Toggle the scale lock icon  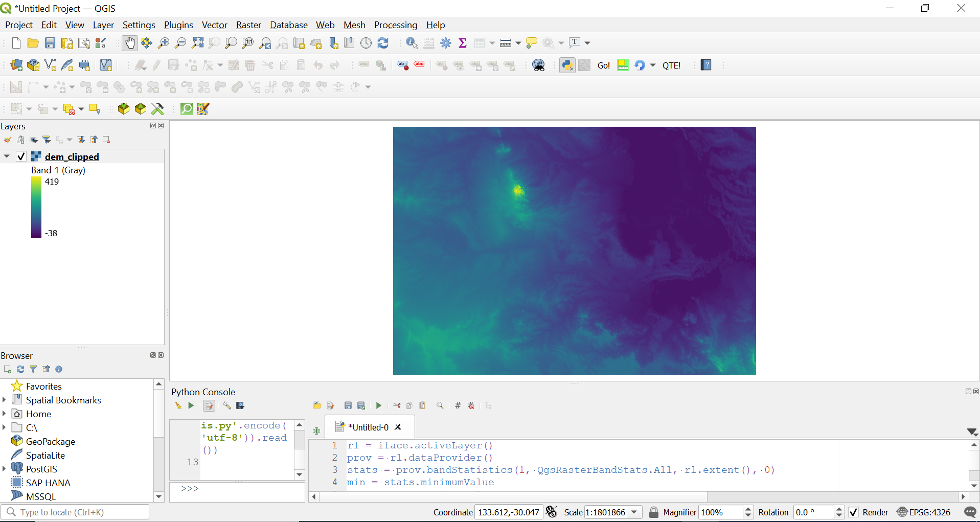tap(654, 512)
